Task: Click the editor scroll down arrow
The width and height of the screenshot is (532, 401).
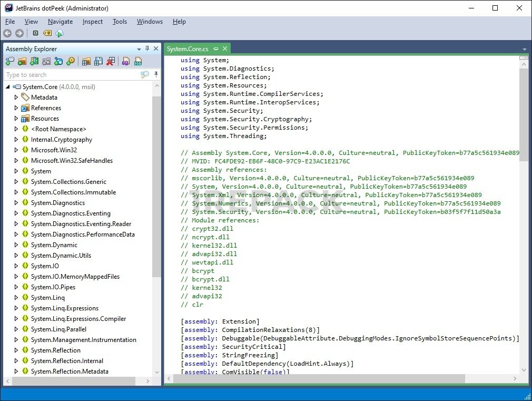Action: tap(524, 370)
